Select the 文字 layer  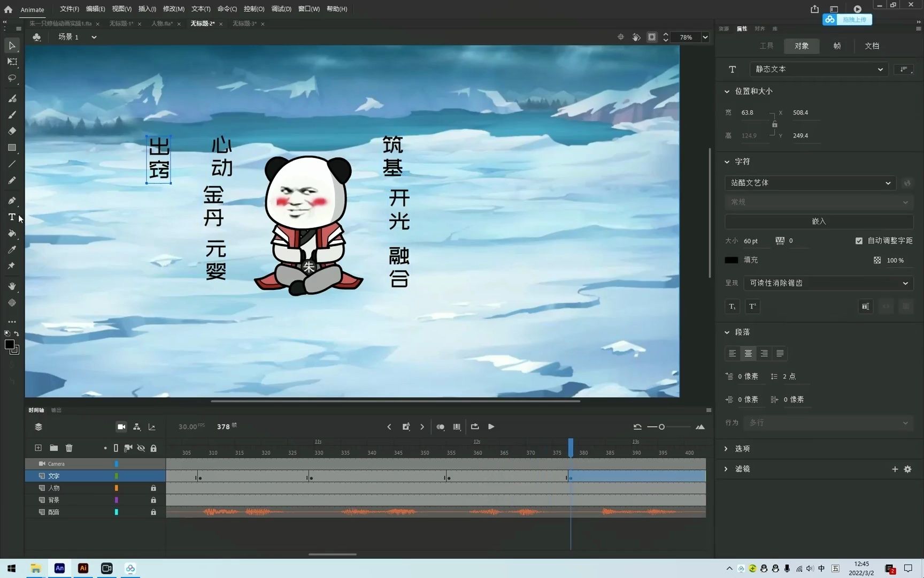coord(95,476)
